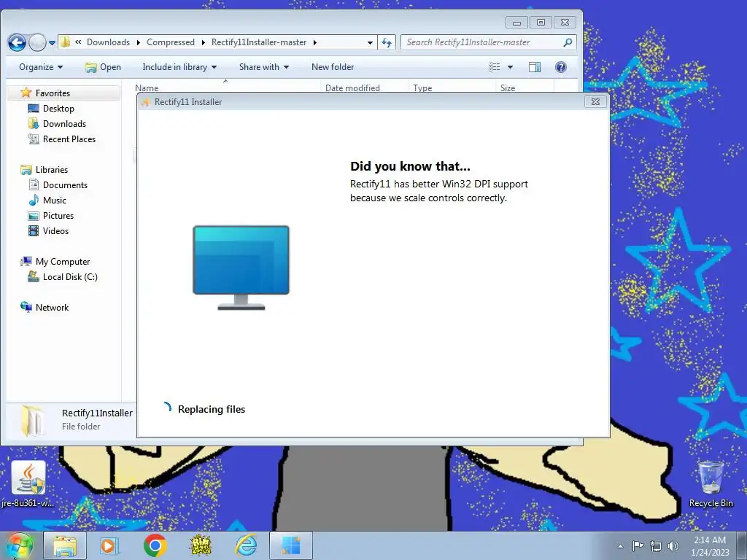Go back with the Explorer back arrow

(x=17, y=42)
